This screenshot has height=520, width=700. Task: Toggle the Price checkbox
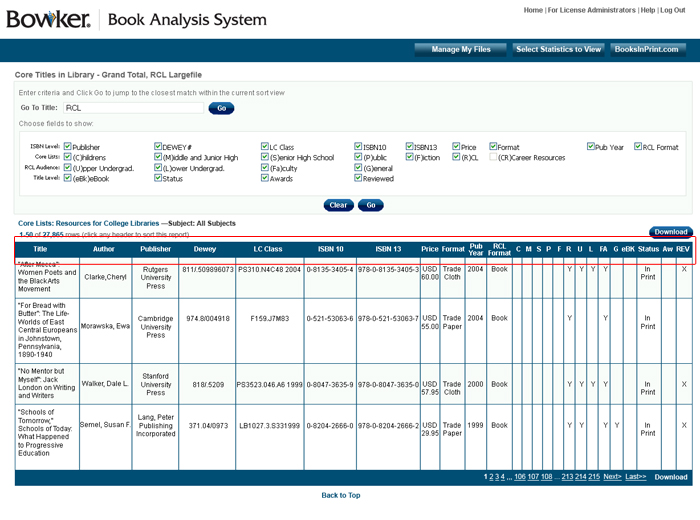coord(456,146)
